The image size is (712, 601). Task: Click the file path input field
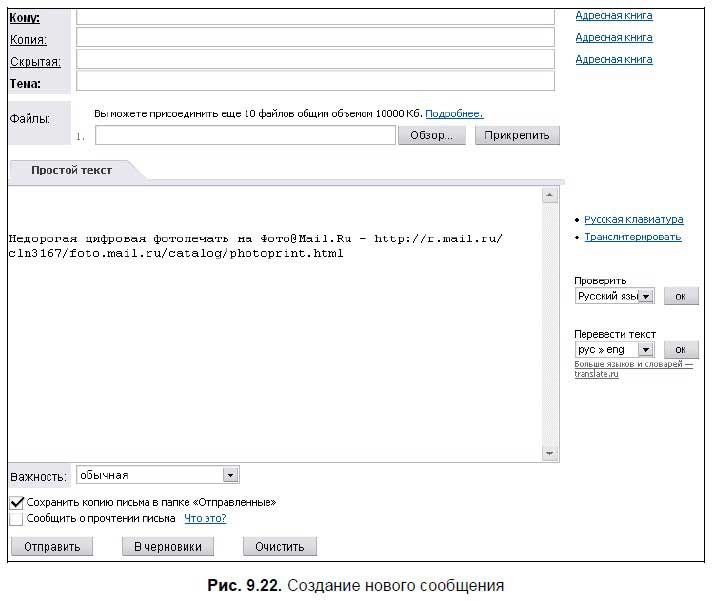point(245,135)
